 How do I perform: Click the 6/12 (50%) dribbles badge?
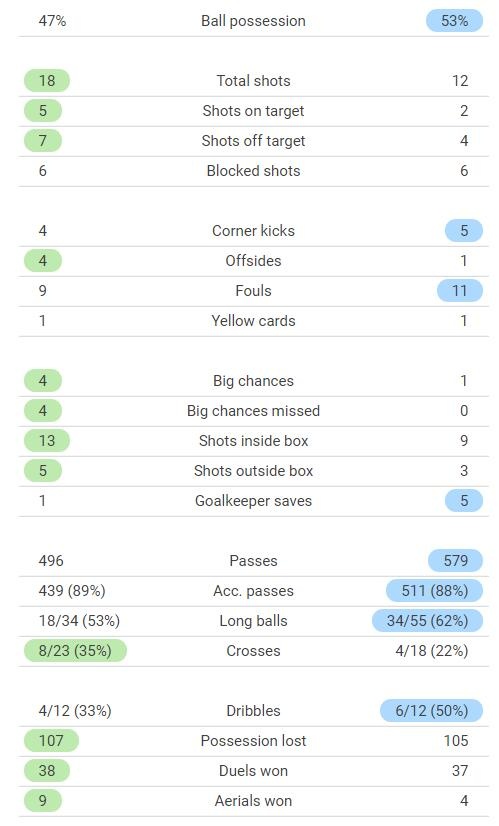(432, 711)
